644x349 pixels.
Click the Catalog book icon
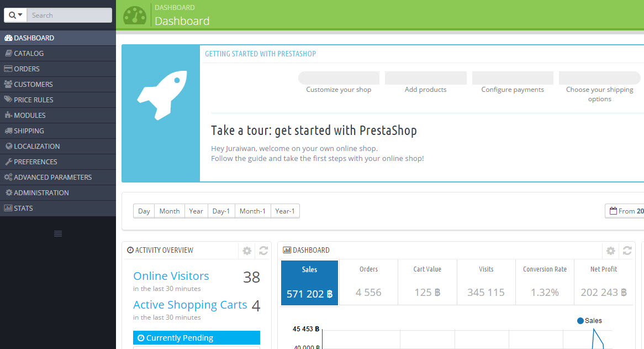[x=8, y=53]
